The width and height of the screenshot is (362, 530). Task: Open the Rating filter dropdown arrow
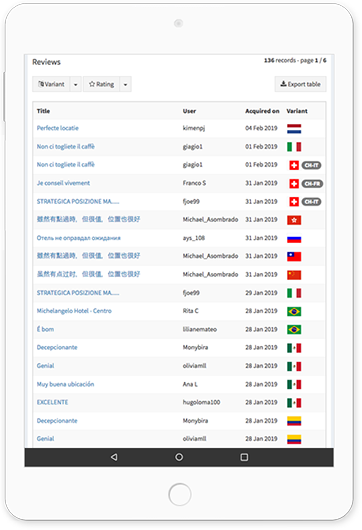[125, 85]
